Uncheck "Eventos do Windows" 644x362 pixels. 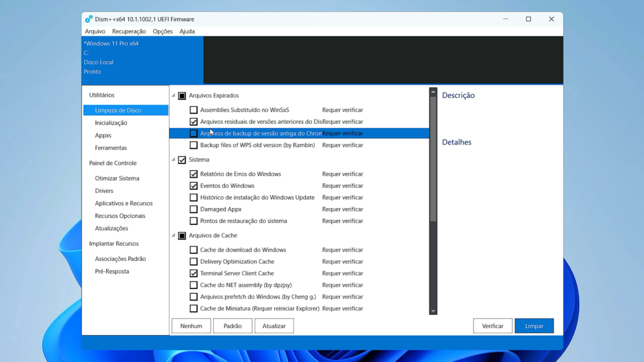pyautogui.click(x=194, y=185)
